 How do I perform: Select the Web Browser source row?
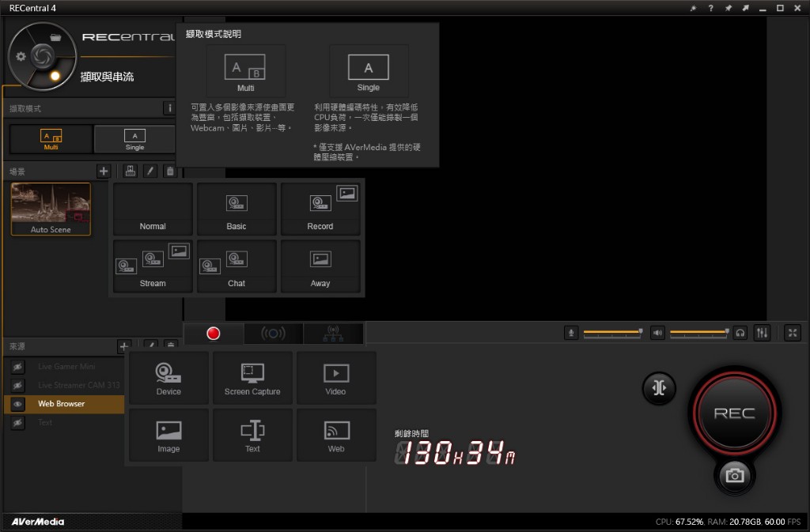point(65,404)
